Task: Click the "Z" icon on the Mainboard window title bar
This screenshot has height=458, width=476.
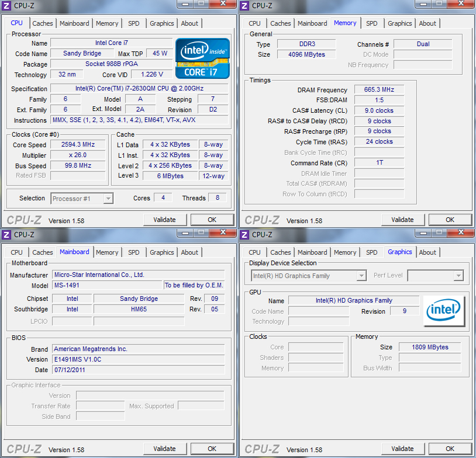Action: pos(6,234)
